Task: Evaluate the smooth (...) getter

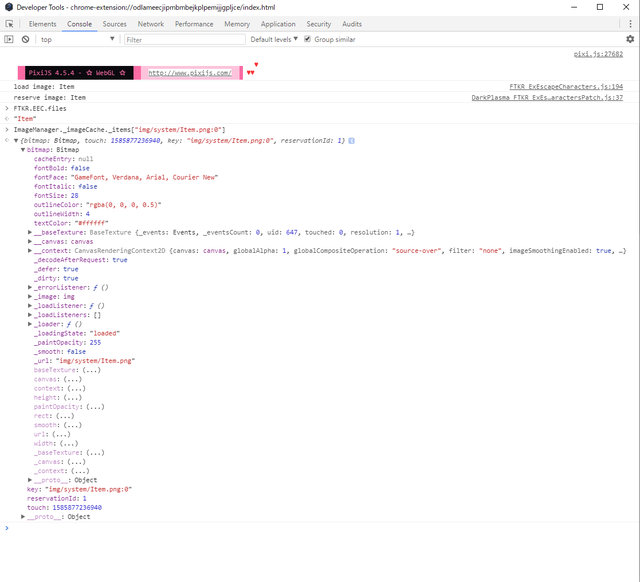Action: 73,425
